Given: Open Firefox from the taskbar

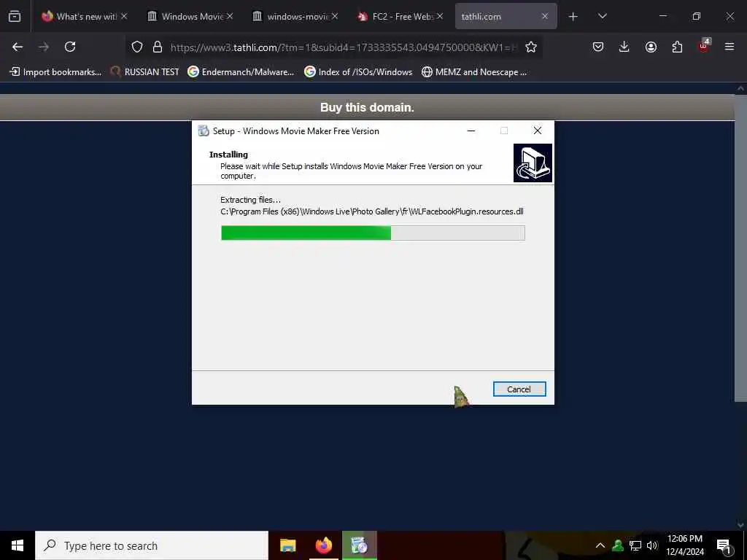Looking at the screenshot, I should (x=323, y=545).
